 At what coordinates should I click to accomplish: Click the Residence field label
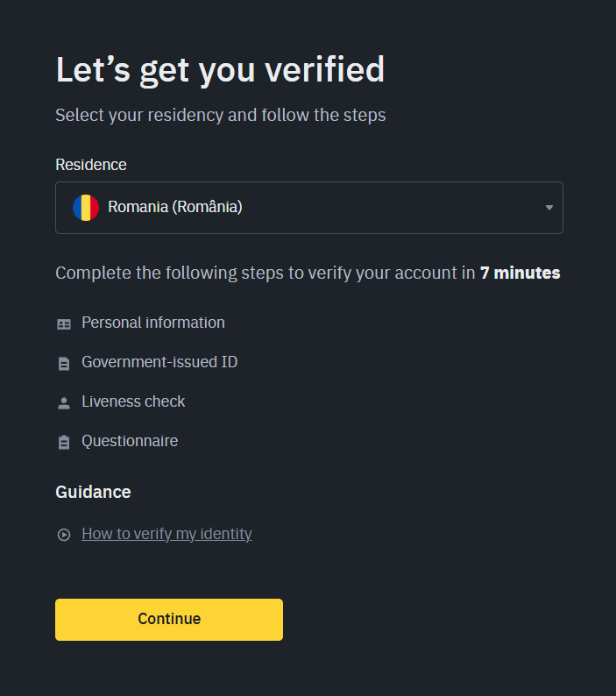(x=91, y=165)
